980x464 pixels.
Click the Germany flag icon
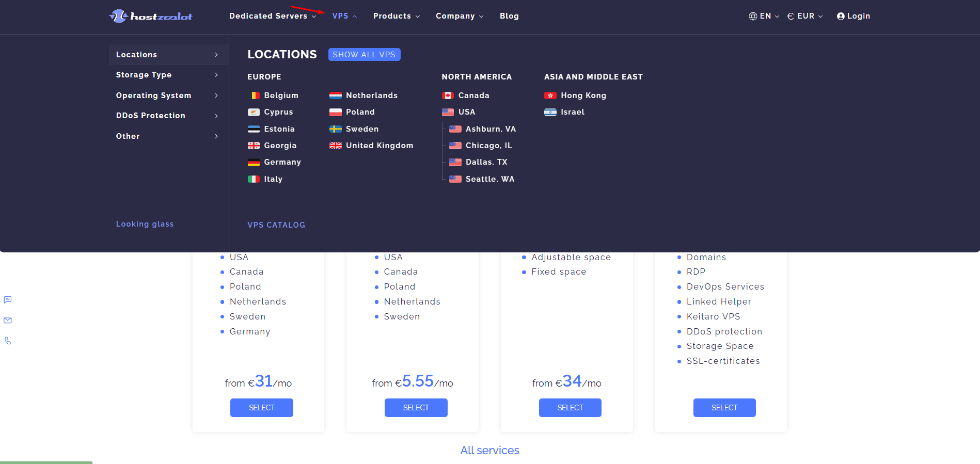pyautogui.click(x=254, y=162)
